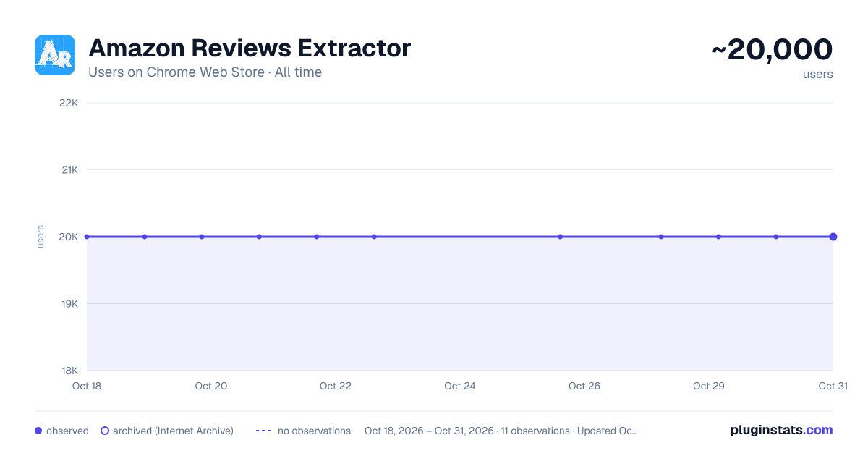Click the Oct 18 x-axis label
868x456 pixels.
click(87, 386)
